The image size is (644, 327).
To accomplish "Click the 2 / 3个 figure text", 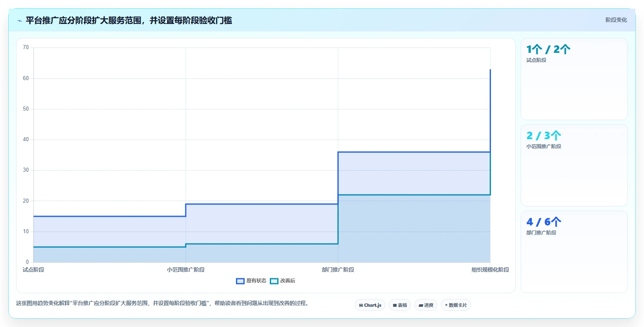I will pos(544,136).
